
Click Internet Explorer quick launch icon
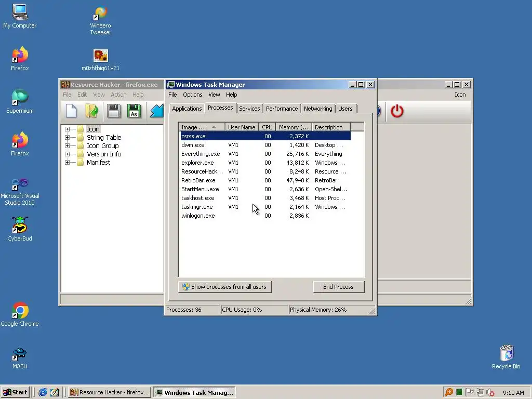pos(43,392)
